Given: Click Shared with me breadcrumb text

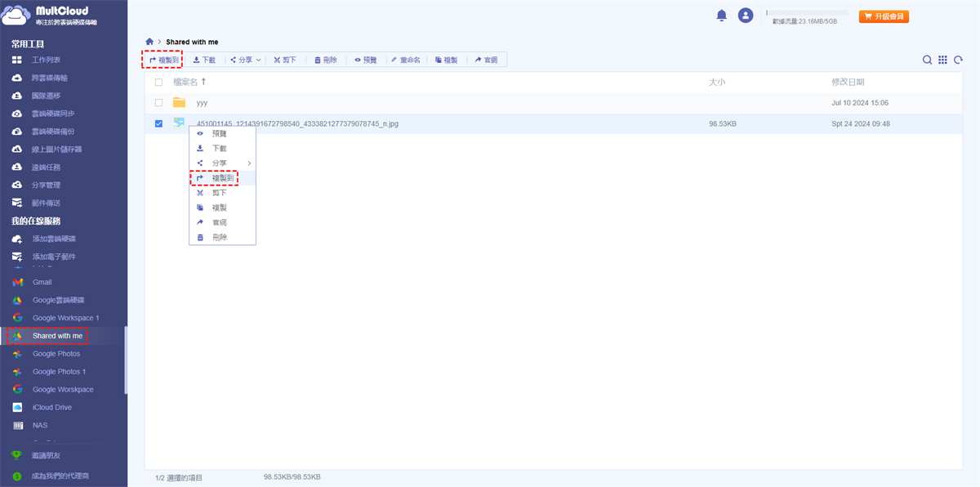Looking at the screenshot, I should [192, 42].
